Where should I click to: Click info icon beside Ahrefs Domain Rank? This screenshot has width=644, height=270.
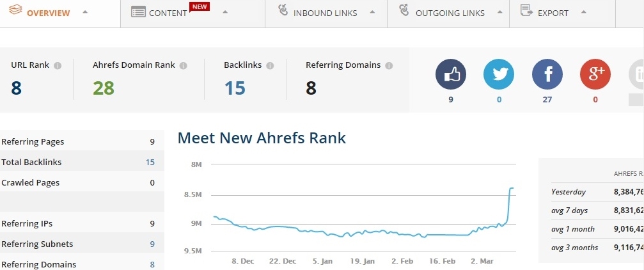point(184,66)
